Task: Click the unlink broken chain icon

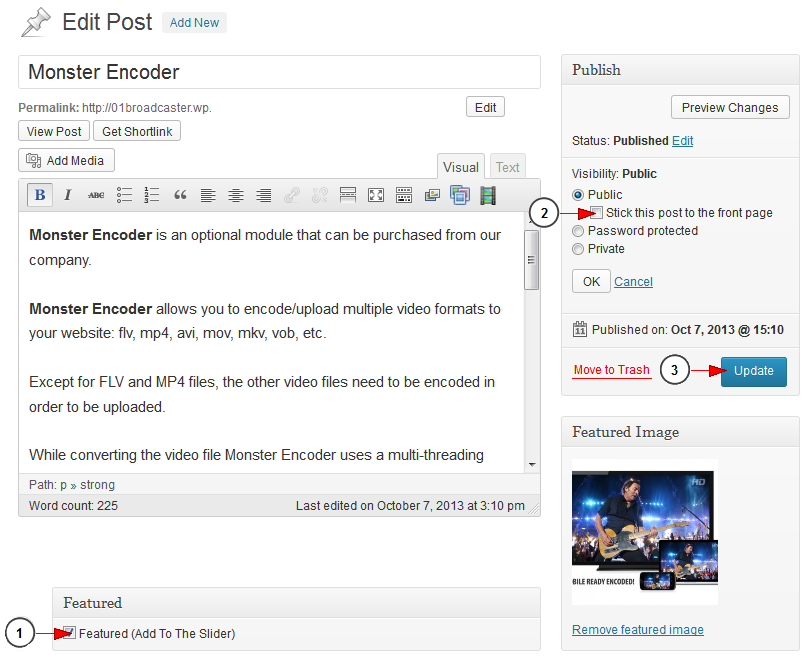Action: [319, 195]
